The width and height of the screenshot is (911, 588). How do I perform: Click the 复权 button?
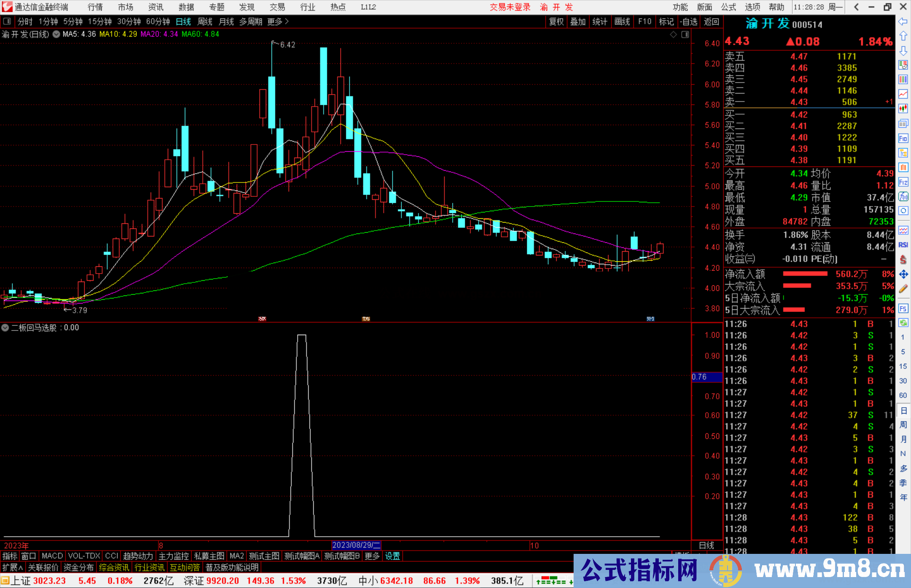point(556,21)
